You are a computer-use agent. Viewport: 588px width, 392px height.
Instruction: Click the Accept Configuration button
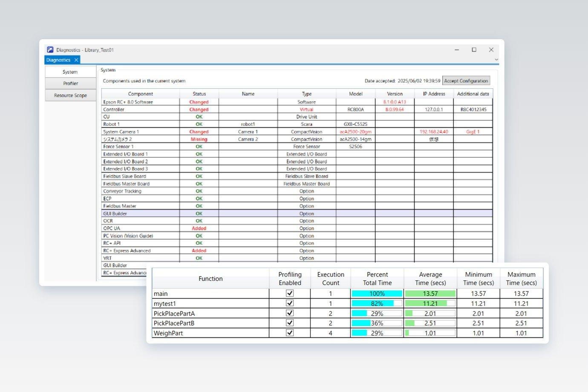pyautogui.click(x=466, y=81)
